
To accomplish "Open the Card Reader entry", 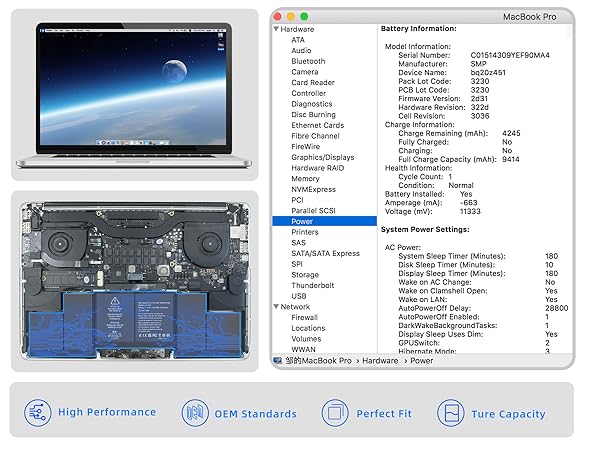I will pos(313,82).
